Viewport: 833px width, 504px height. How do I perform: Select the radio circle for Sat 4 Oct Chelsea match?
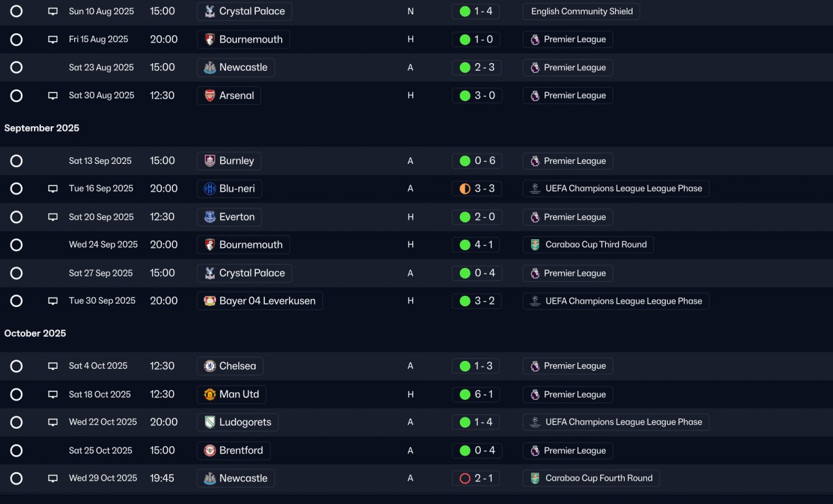click(16, 366)
